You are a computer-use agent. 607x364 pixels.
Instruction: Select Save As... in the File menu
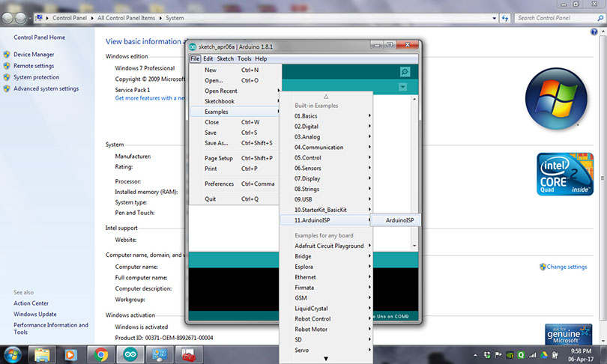coord(235,143)
